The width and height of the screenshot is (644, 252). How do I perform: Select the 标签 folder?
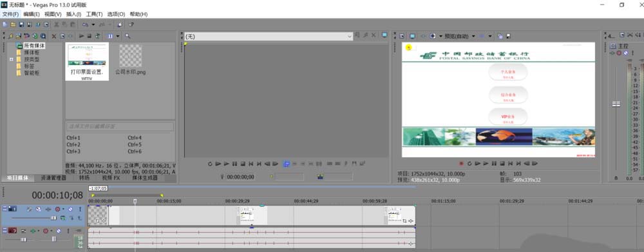pyautogui.click(x=29, y=66)
